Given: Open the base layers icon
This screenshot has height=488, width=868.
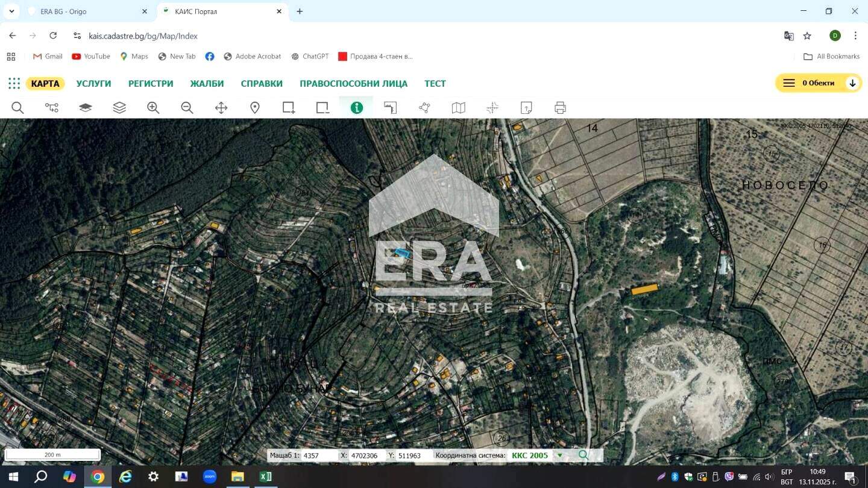Looking at the screenshot, I should click(x=86, y=108).
